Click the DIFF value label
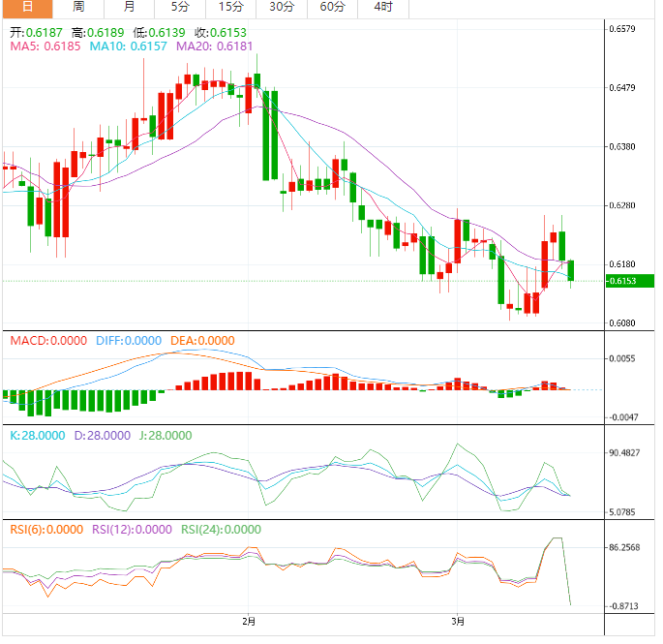 pyautogui.click(x=129, y=341)
